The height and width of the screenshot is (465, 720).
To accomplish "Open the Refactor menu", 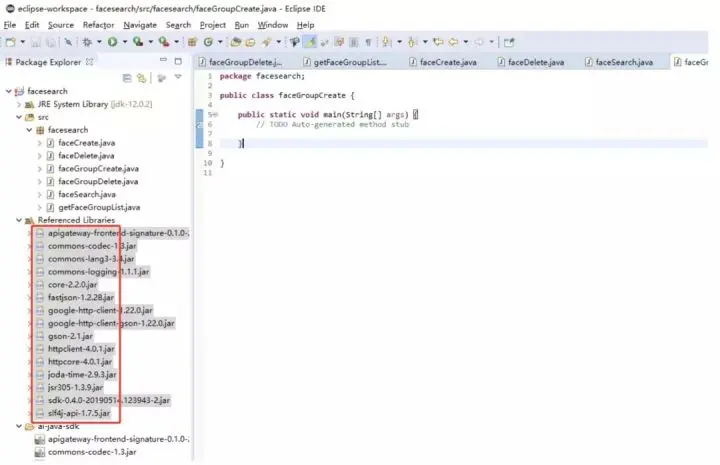I will click(98, 25).
